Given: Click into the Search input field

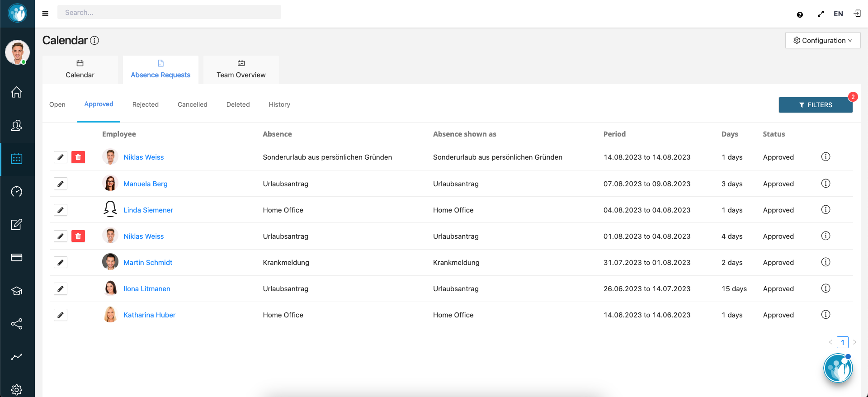Looking at the screenshot, I should 169,13.
